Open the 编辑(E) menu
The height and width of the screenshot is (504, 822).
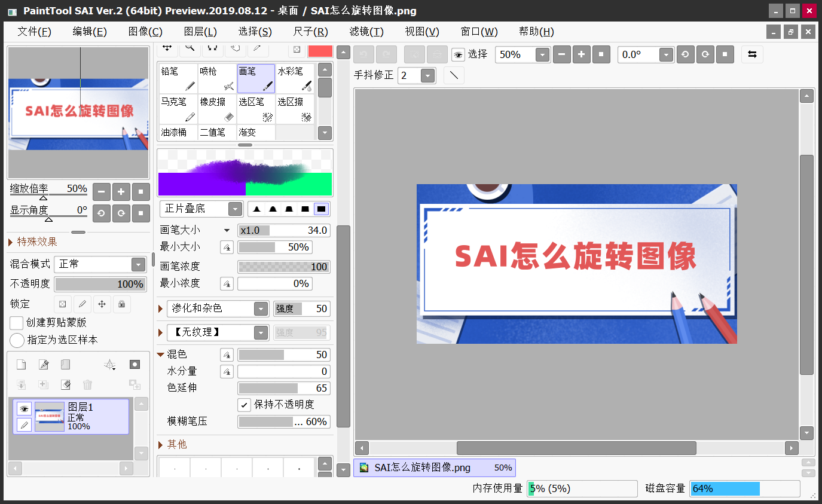pyautogui.click(x=90, y=32)
